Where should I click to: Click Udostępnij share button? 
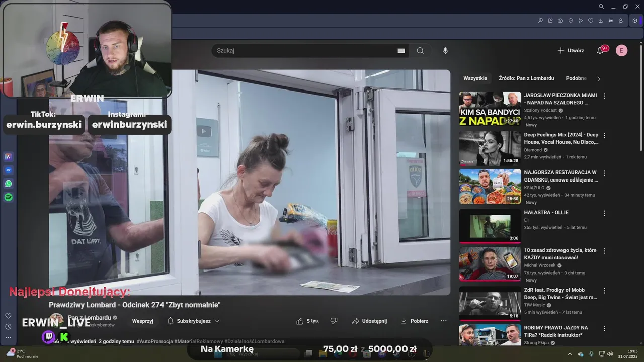[x=369, y=321]
